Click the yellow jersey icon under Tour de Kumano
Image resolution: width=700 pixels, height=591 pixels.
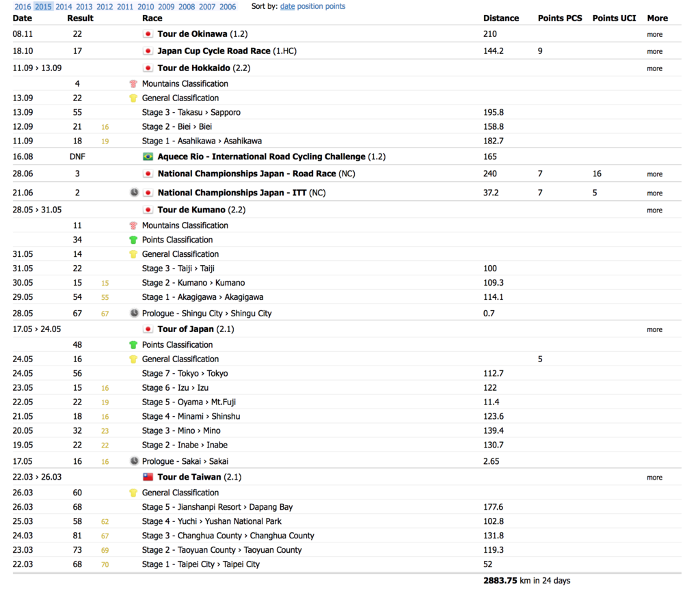coord(133,253)
